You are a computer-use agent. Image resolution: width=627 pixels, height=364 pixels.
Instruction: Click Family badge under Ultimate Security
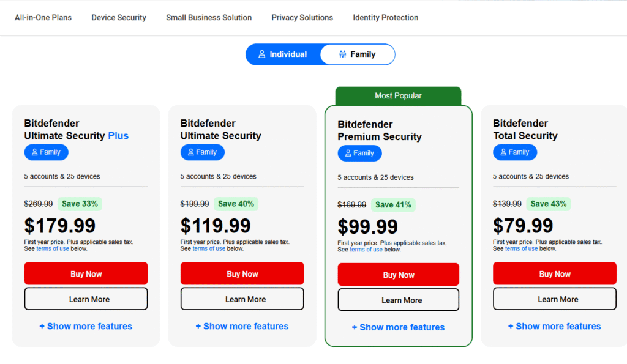click(202, 152)
